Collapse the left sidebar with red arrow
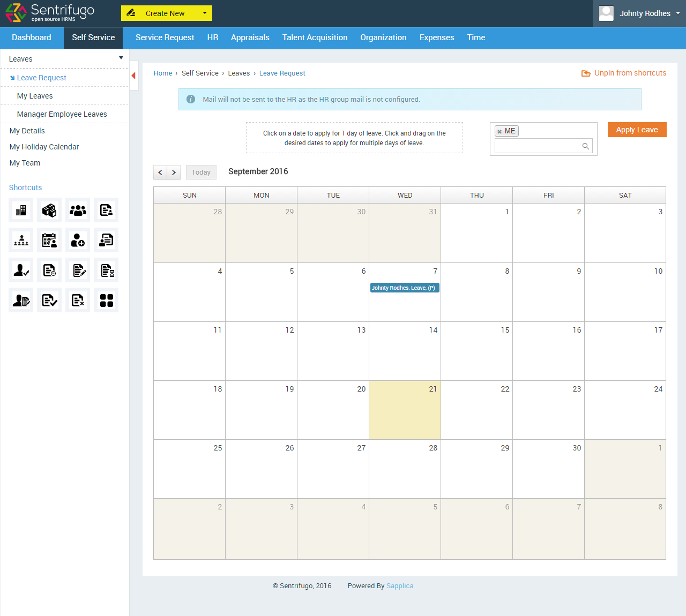 pos(133,76)
